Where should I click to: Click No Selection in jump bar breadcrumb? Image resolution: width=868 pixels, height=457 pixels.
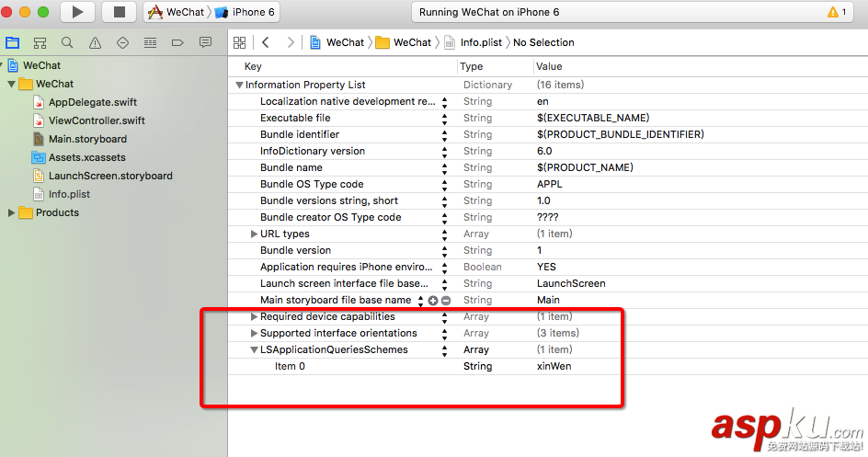click(x=543, y=42)
